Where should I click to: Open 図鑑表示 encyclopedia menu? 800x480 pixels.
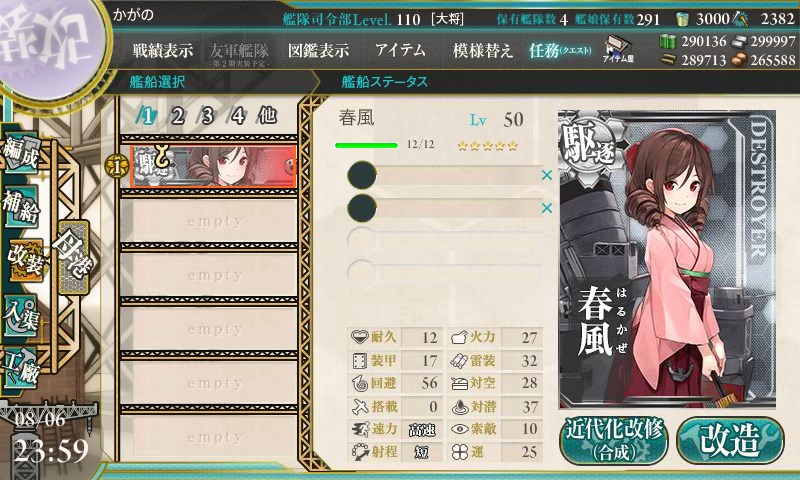318,50
